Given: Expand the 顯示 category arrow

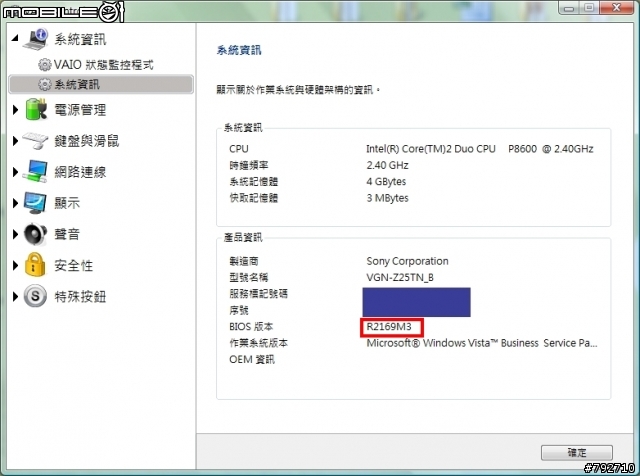Looking at the screenshot, I should [x=16, y=203].
